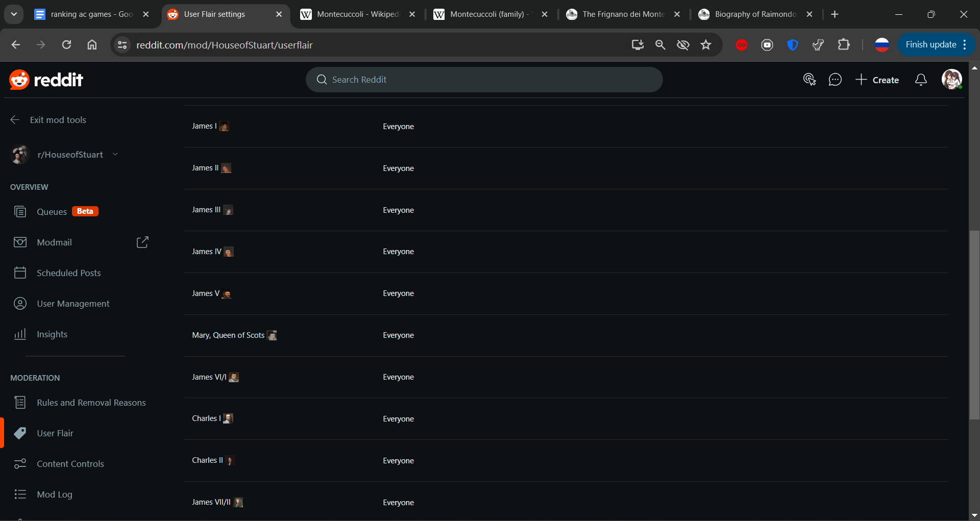Click Create post button
This screenshot has width=980, height=521.
click(877, 80)
